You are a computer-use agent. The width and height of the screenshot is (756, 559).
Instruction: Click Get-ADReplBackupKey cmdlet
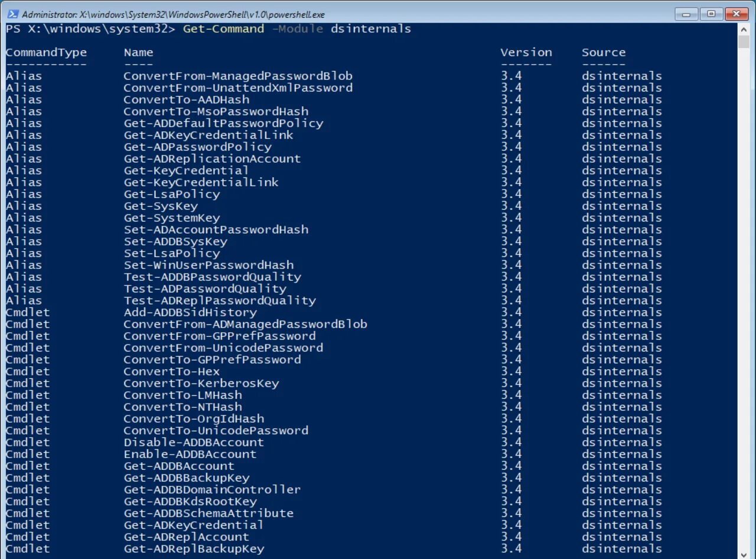pyautogui.click(x=194, y=549)
